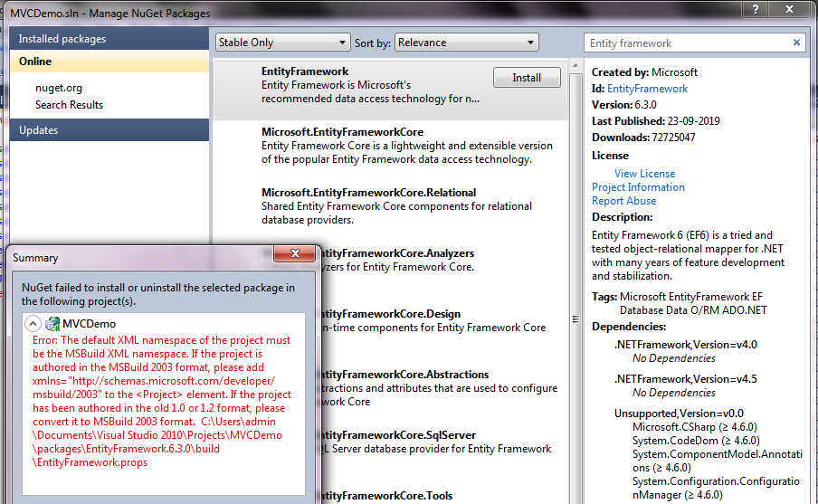Viewport: 818px width, 504px height.
Task: Click the package list scrollbar thumb
Action: pos(575,319)
